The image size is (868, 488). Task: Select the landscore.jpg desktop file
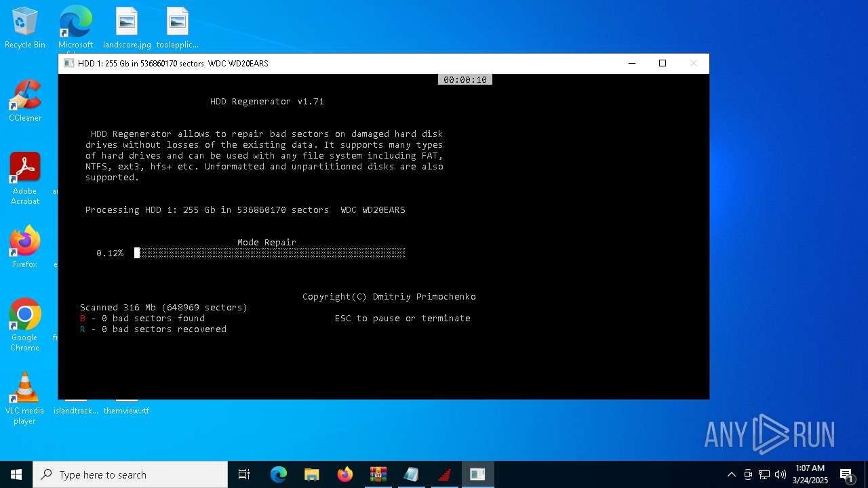(x=127, y=28)
